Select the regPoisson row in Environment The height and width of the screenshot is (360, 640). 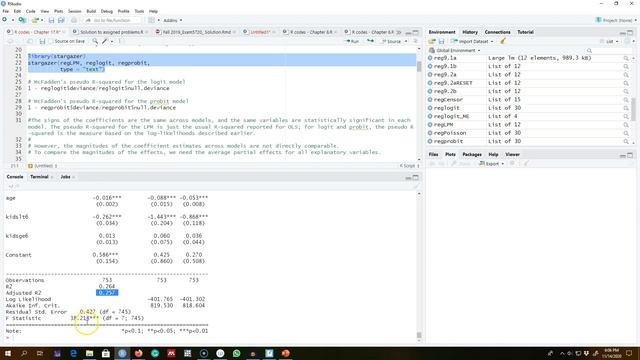coord(529,133)
